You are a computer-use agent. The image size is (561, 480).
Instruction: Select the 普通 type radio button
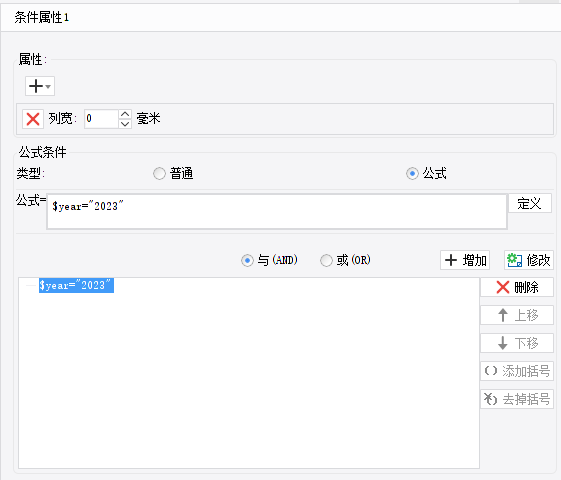tap(159, 174)
